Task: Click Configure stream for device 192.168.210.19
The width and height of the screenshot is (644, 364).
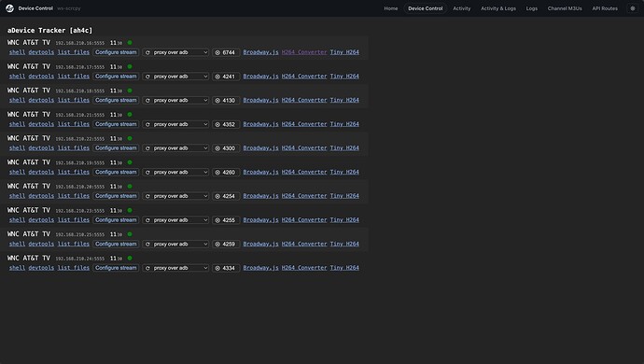Action: click(x=116, y=172)
